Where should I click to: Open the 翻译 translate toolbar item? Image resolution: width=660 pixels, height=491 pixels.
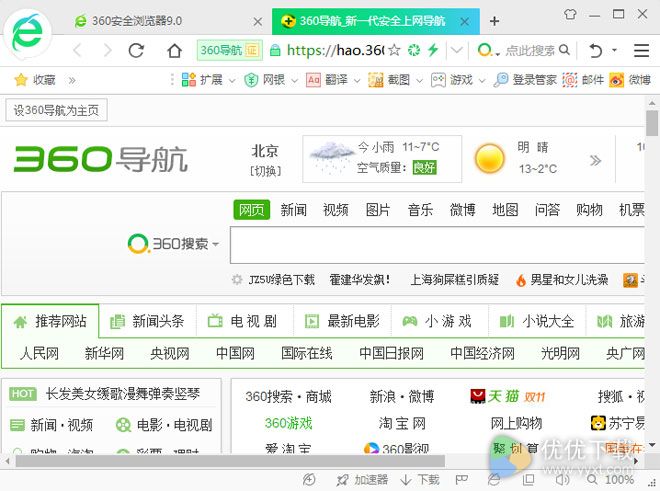(x=327, y=80)
